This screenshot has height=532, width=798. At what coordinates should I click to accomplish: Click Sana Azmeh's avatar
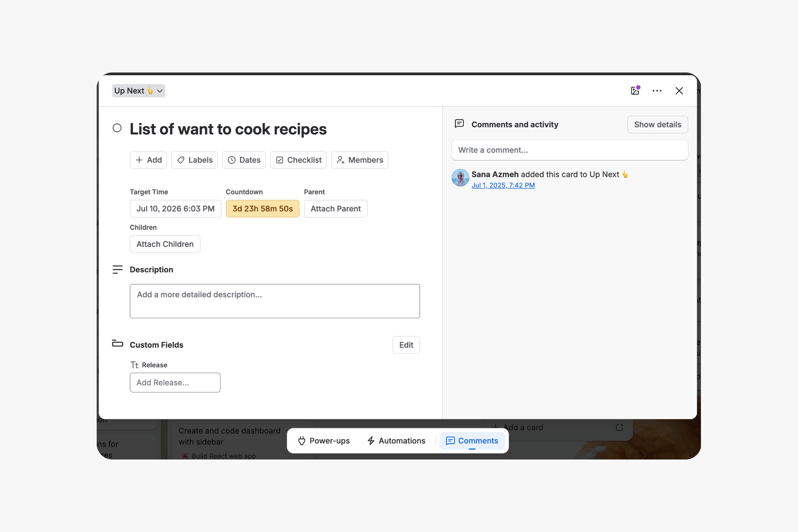click(460, 178)
